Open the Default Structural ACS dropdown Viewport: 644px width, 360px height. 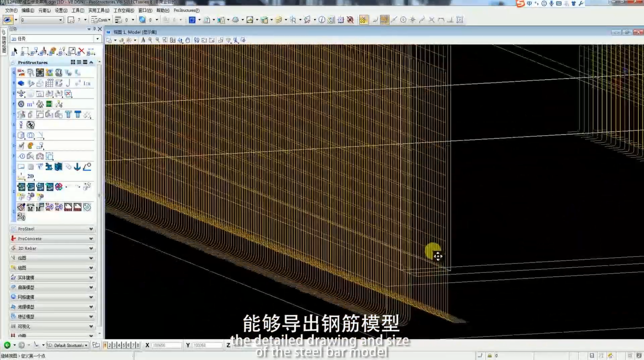(x=67, y=345)
